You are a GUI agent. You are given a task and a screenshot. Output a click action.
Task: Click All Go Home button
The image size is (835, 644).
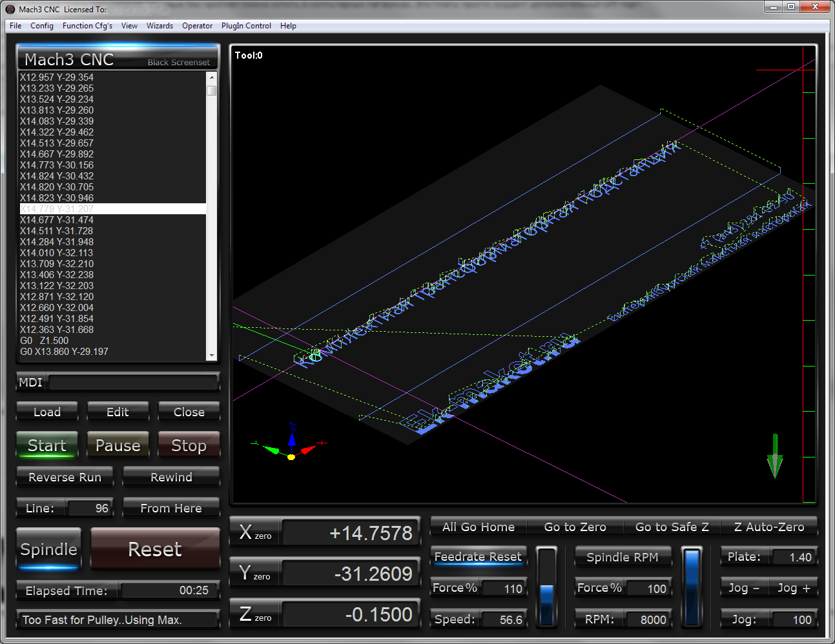479,527
